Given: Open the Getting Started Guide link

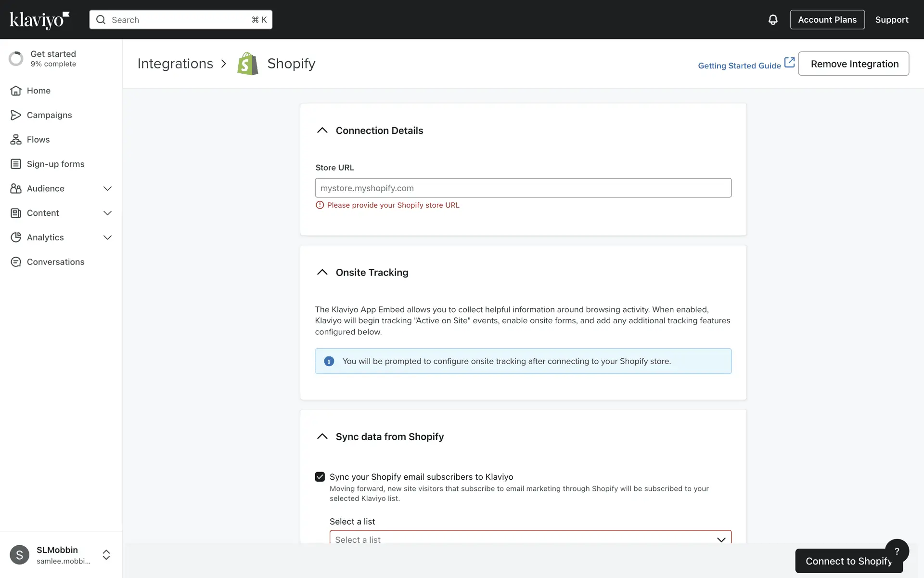Looking at the screenshot, I should [740, 66].
